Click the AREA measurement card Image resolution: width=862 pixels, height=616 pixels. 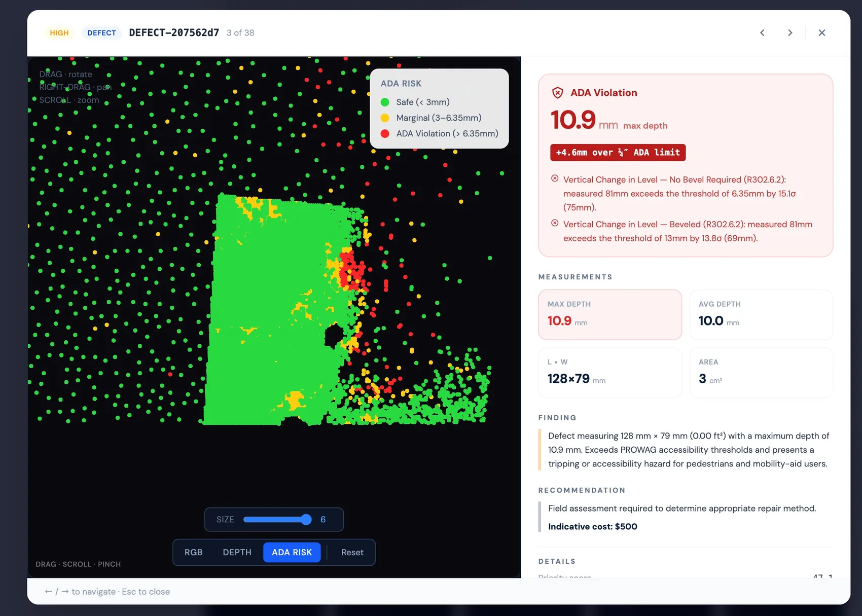point(761,373)
